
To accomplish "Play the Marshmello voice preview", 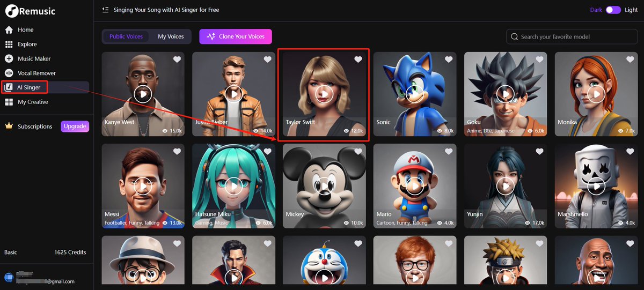I will pos(596,185).
